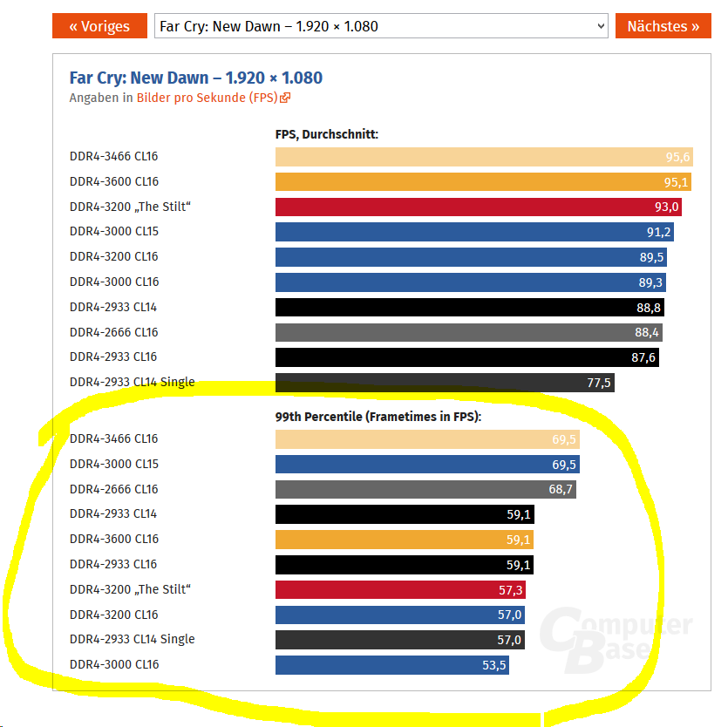Select the light 69,5 percentile bar

point(427,439)
